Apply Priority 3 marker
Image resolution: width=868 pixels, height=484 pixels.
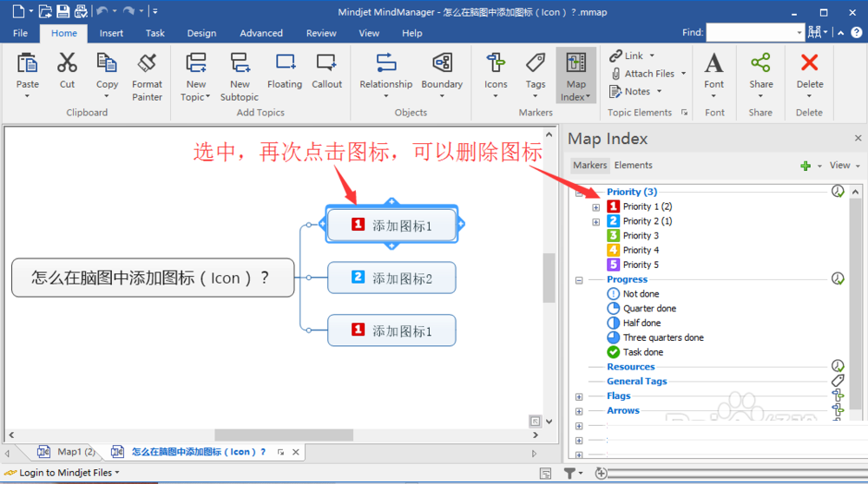point(633,235)
